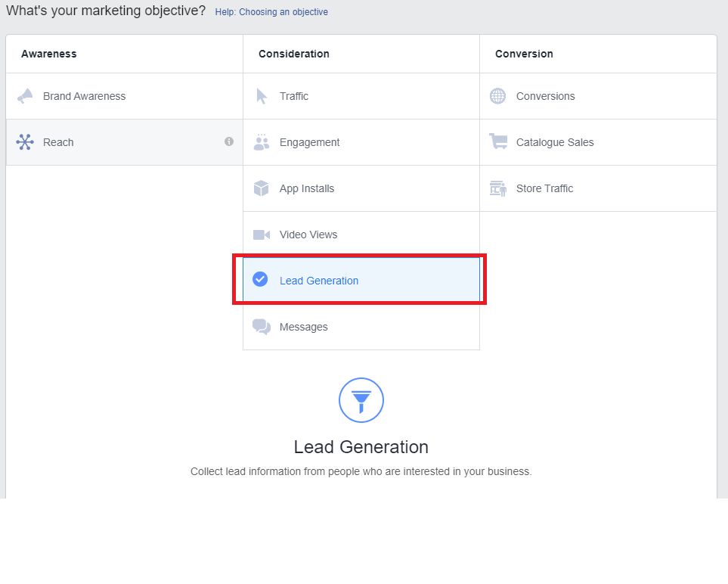
Task: Select the Brand Awareness megaphone icon
Action: tap(25, 96)
